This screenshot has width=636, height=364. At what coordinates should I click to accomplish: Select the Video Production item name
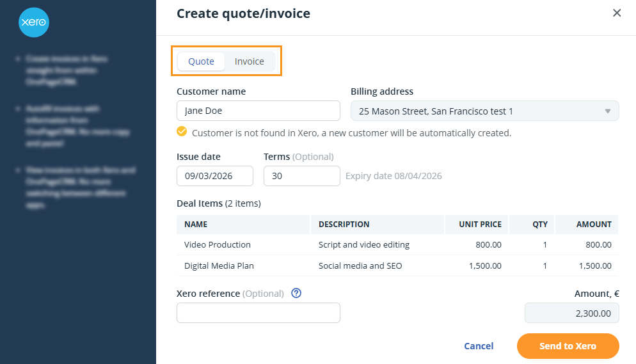coord(218,245)
